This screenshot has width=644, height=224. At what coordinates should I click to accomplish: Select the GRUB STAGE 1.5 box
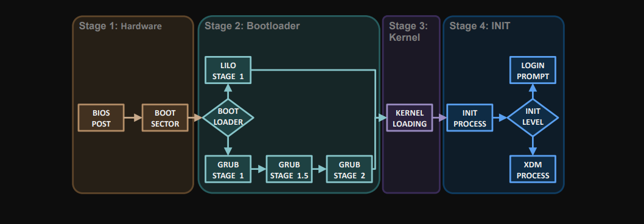click(289, 169)
